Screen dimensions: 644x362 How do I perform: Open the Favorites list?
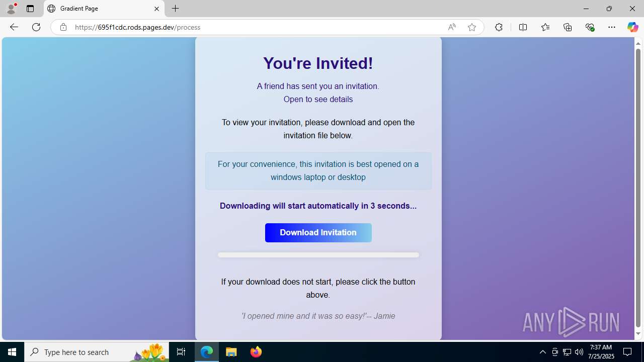545,27
